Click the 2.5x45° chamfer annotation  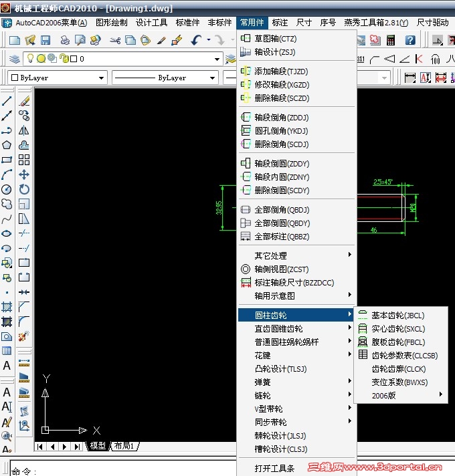[x=383, y=182]
